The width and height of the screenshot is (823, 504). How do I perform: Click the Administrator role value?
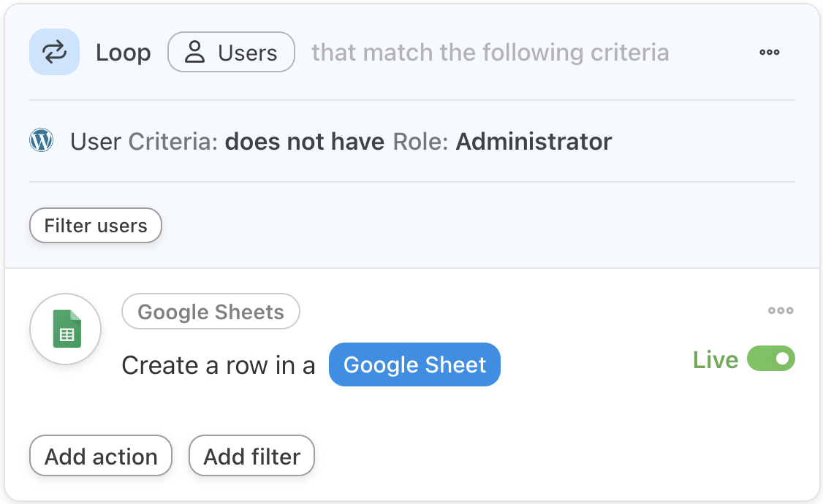tap(534, 141)
